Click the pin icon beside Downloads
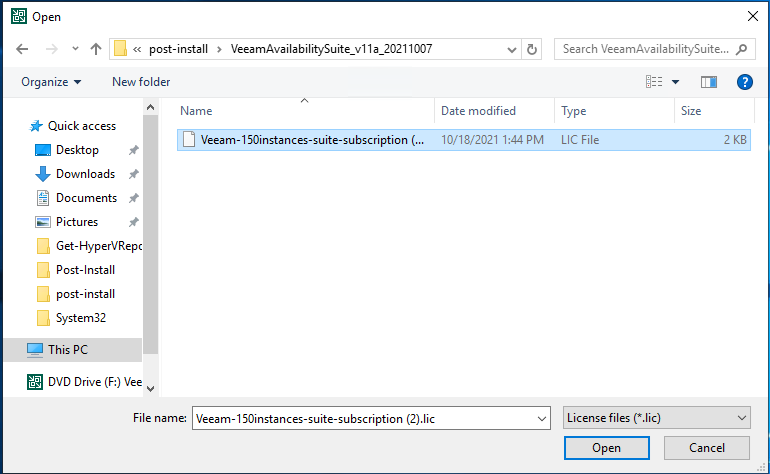The image size is (770, 474). tap(134, 174)
